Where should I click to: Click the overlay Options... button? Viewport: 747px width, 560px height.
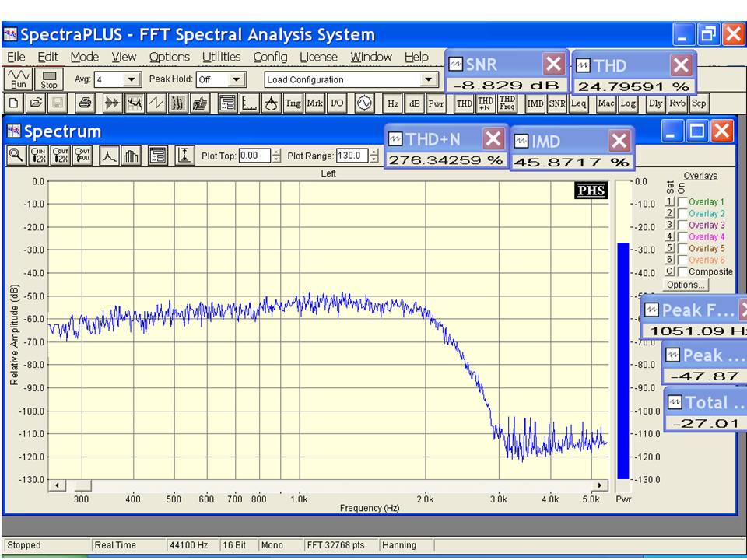(686, 285)
